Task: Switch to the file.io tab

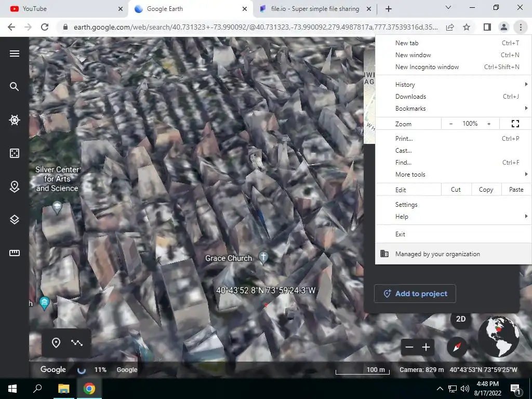Action: pos(315,9)
